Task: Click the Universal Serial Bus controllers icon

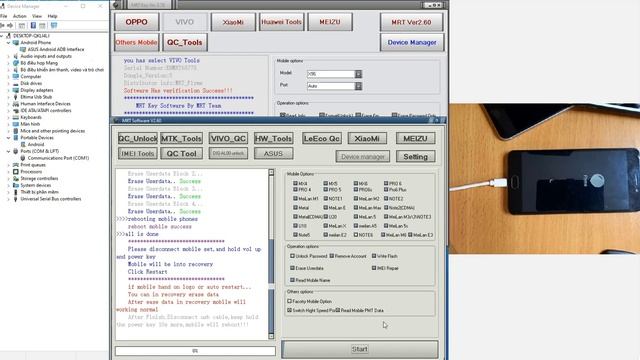Action: point(16,199)
